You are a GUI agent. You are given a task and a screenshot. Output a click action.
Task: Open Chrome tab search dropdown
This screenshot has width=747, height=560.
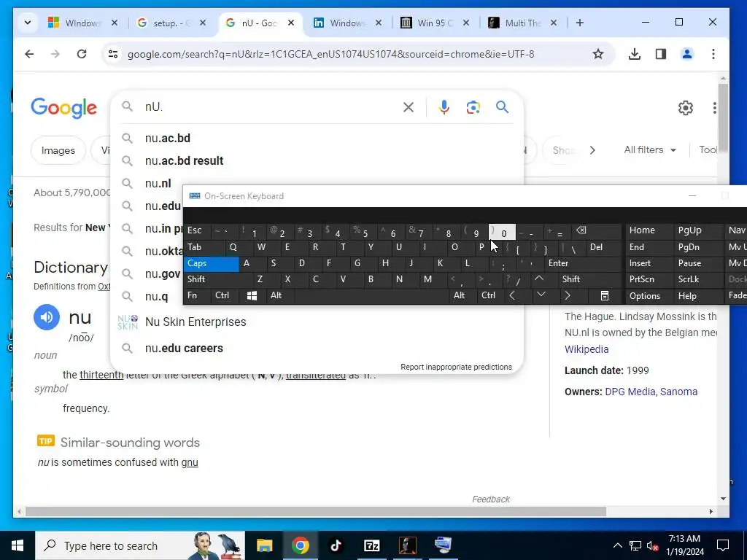click(x=28, y=23)
